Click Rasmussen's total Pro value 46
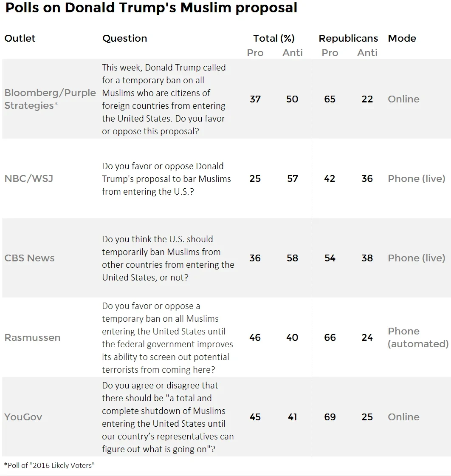Image resolution: width=451 pixels, height=476 pixels. 255,337
